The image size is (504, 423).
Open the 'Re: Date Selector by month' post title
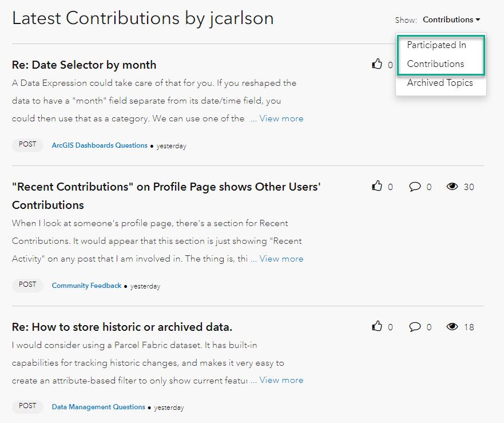84,65
